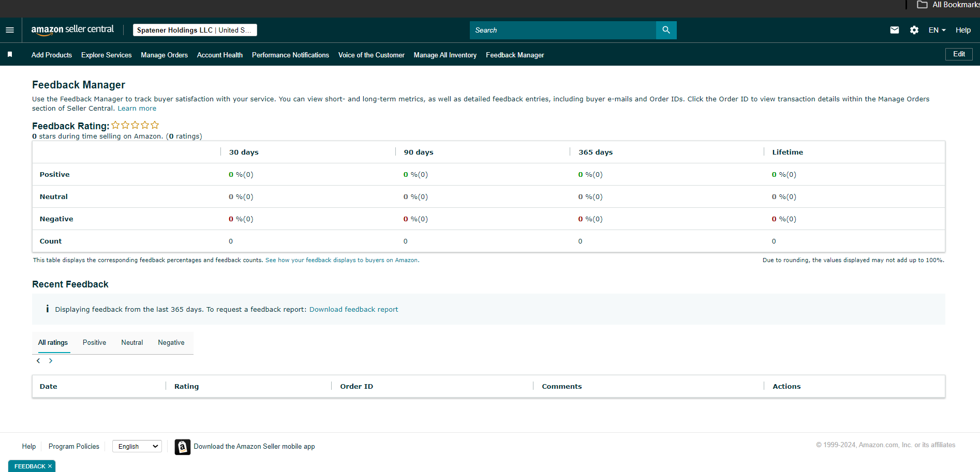Open the English language select in footer

(137, 446)
